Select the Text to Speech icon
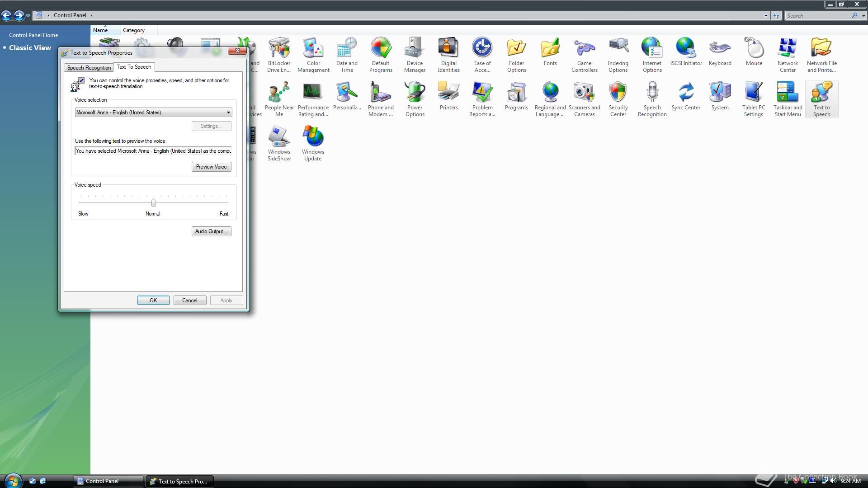This screenshot has width=868, height=488. coord(821,99)
